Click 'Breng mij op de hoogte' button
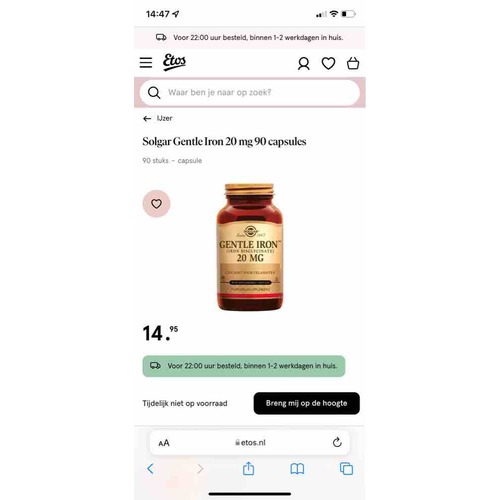The width and height of the screenshot is (500, 500). [306, 403]
